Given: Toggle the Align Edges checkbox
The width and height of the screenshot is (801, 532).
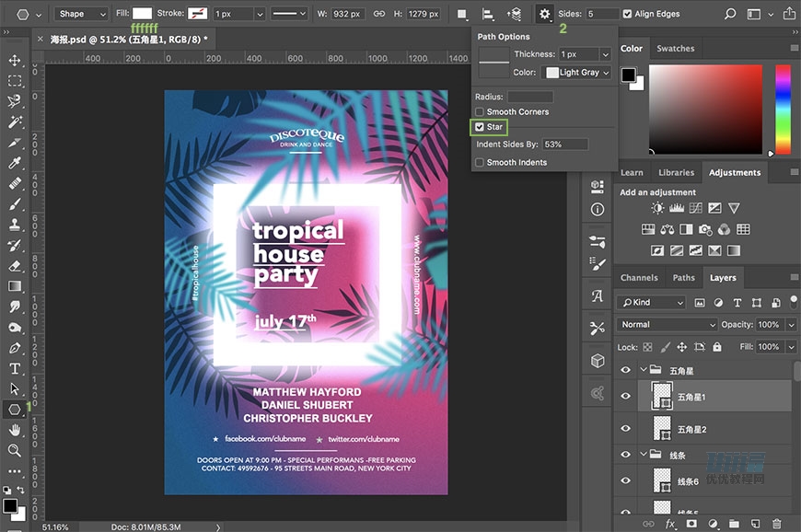Looking at the screenshot, I should tap(628, 14).
